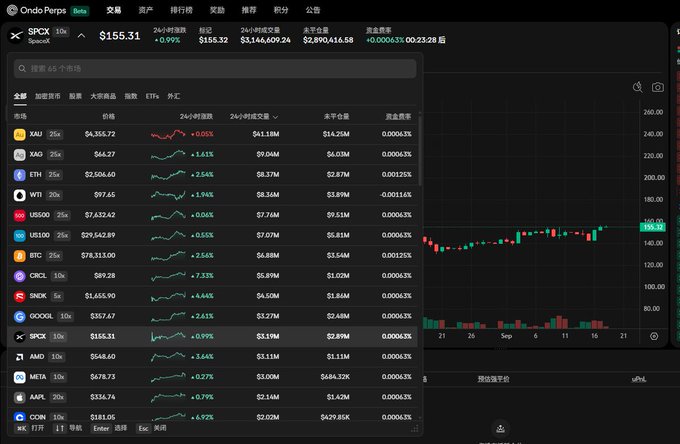Select US100 volume $7.07M

tap(268, 235)
